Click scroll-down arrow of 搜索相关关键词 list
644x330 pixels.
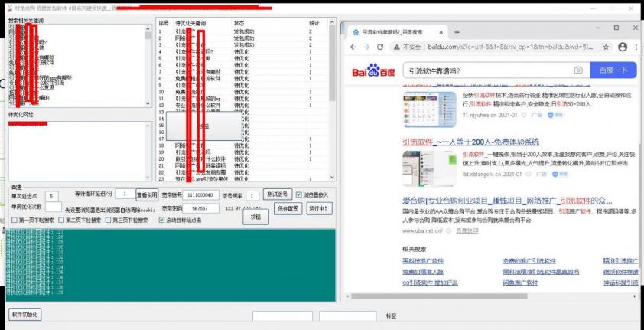point(148,104)
